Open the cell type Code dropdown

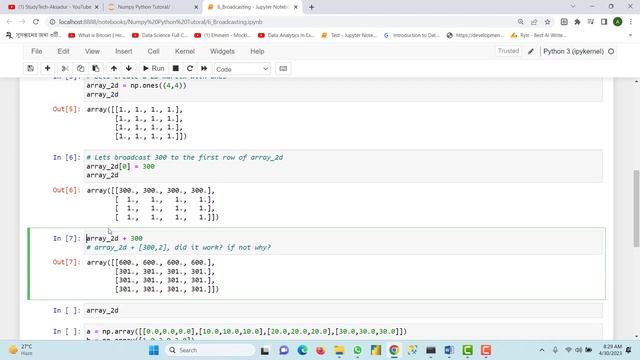pyautogui.click(x=242, y=69)
